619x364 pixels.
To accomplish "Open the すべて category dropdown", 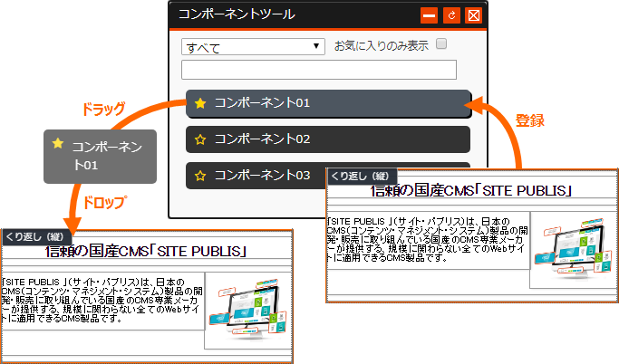I will (253, 46).
